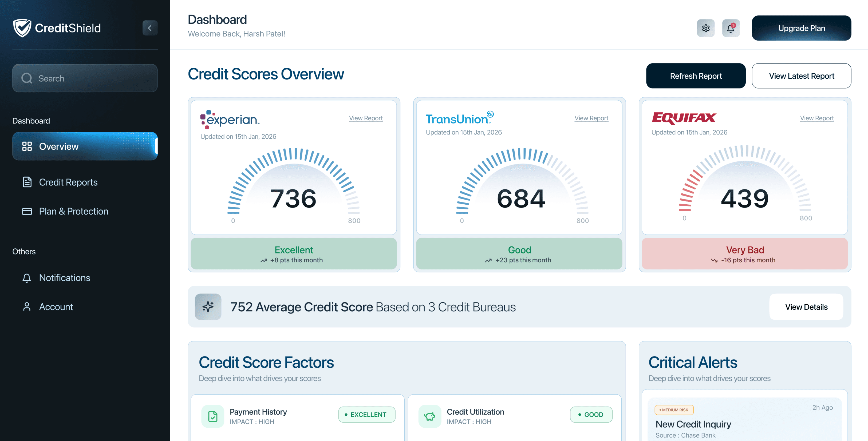Open Experian's View Report link

(366, 118)
